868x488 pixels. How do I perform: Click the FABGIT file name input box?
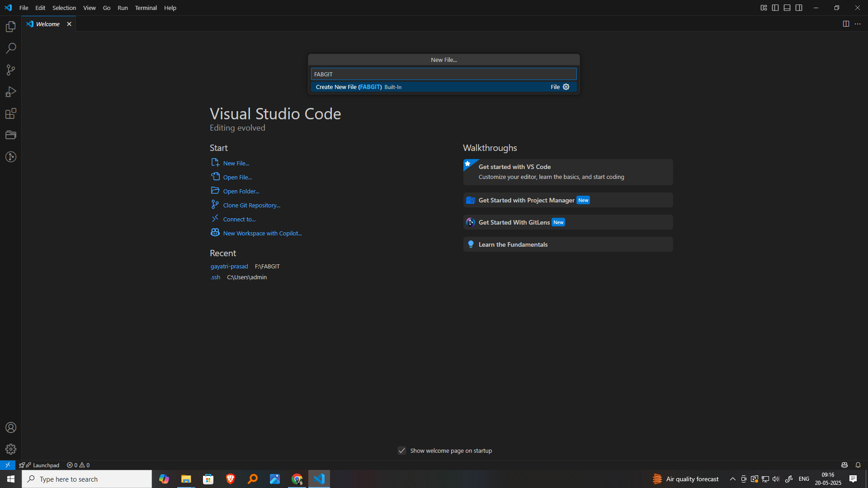[x=443, y=74]
